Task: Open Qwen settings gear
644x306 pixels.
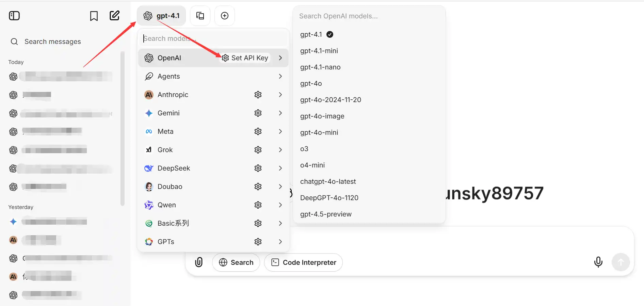Action: 258,205
